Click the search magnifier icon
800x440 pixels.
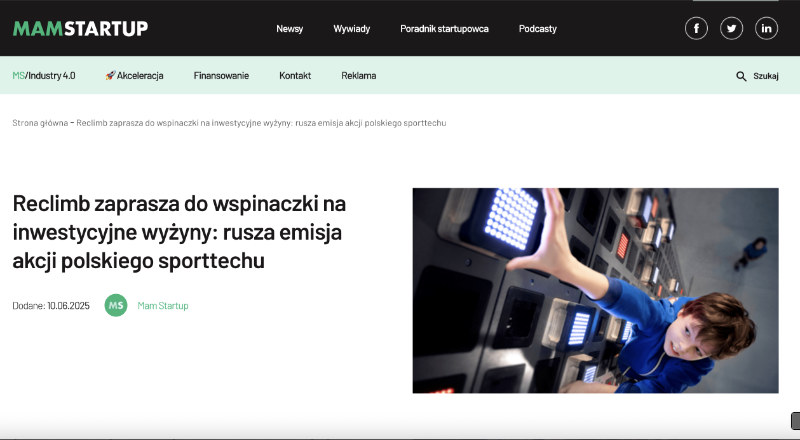(x=741, y=76)
